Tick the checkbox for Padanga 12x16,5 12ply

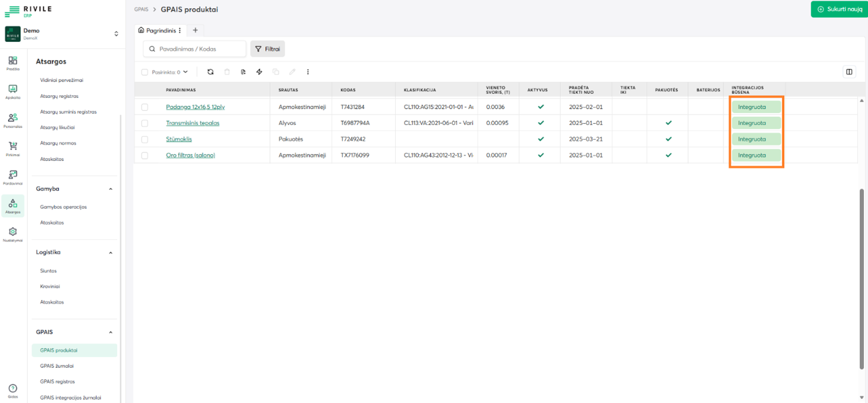click(x=144, y=107)
